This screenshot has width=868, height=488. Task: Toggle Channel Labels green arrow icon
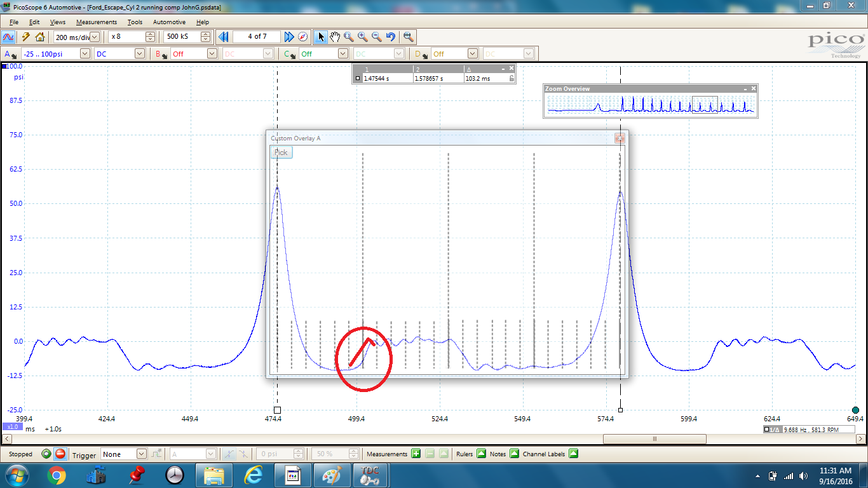point(573,454)
